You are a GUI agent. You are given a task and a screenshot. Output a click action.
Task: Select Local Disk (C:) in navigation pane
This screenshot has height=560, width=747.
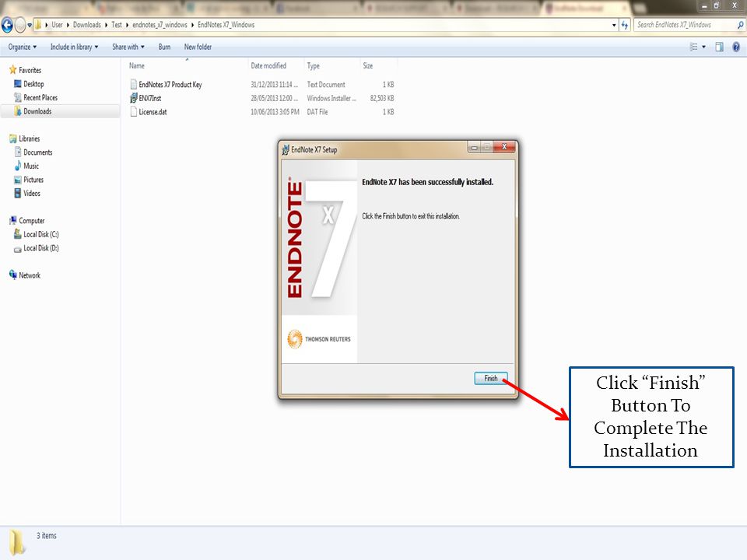(41, 234)
